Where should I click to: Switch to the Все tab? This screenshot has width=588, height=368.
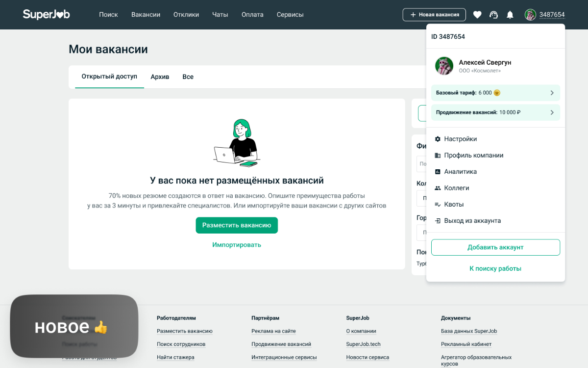click(188, 77)
